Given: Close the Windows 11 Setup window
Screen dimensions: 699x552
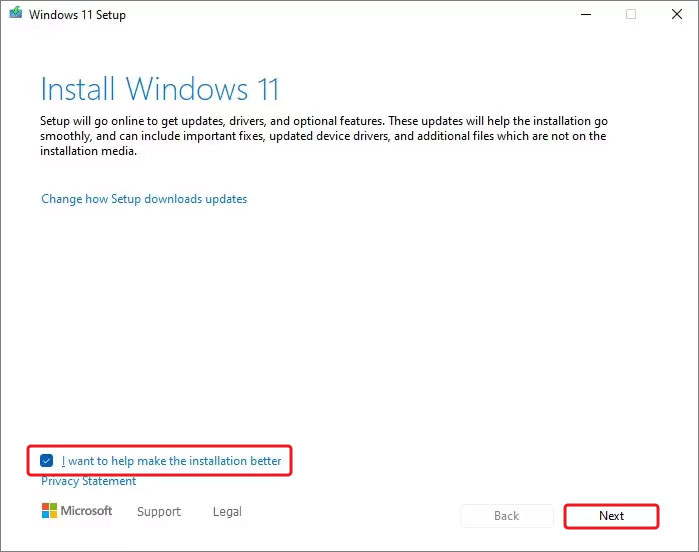Looking at the screenshot, I should (x=677, y=14).
